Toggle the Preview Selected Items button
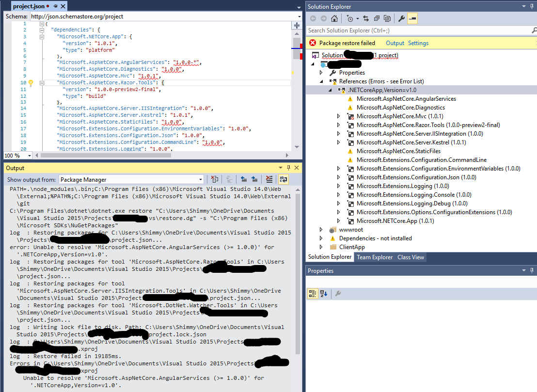 tap(412, 18)
